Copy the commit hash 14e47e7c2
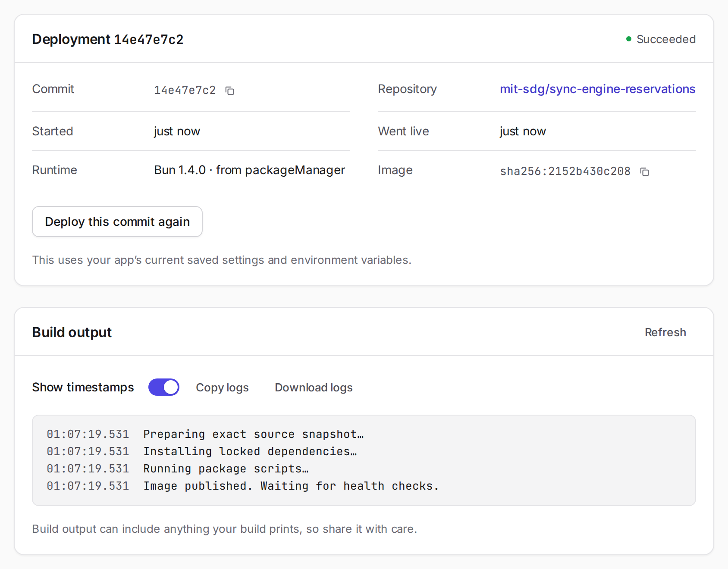Screen dimensions: 728x569 click(230, 91)
